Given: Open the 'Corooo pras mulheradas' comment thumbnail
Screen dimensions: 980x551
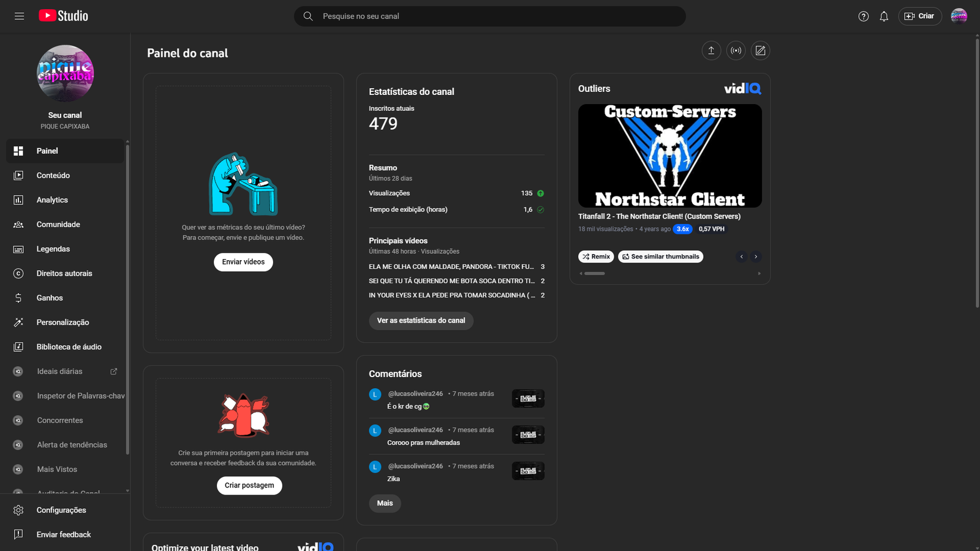Looking at the screenshot, I should click(528, 435).
